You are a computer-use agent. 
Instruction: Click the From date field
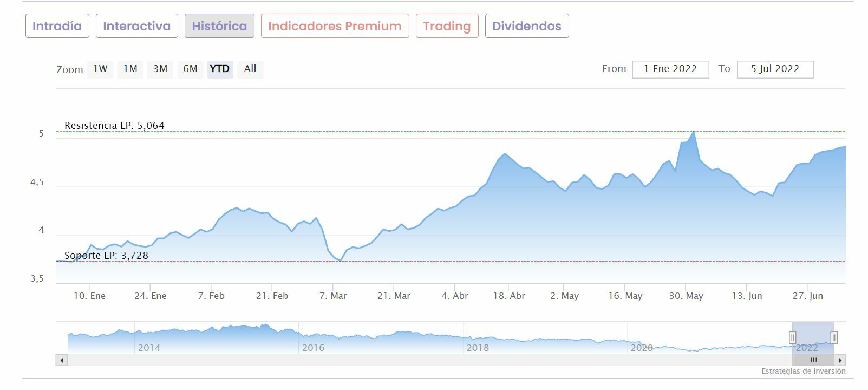(x=670, y=69)
